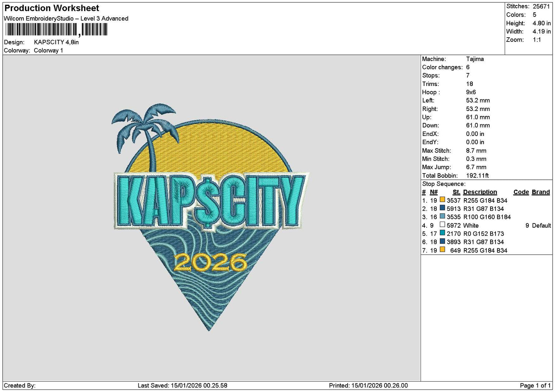Click the 'Stop Sequence:' heading
The height and width of the screenshot is (392, 555).
click(444, 184)
